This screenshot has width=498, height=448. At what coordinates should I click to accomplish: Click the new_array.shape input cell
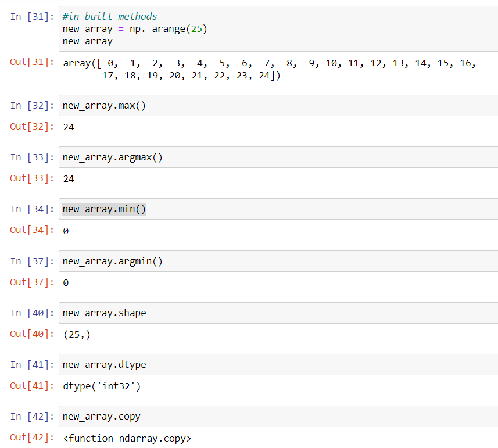278,313
